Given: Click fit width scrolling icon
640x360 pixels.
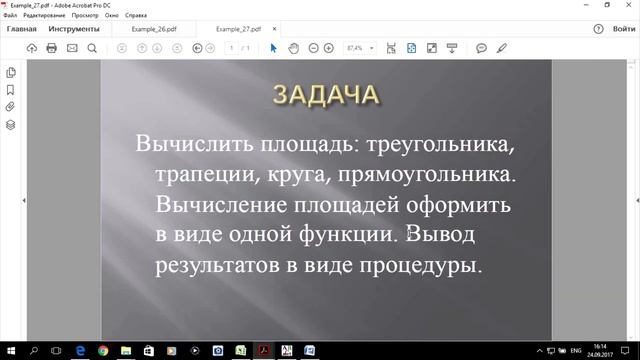Looking at the screenshot, I should click(x=391, y=48).
